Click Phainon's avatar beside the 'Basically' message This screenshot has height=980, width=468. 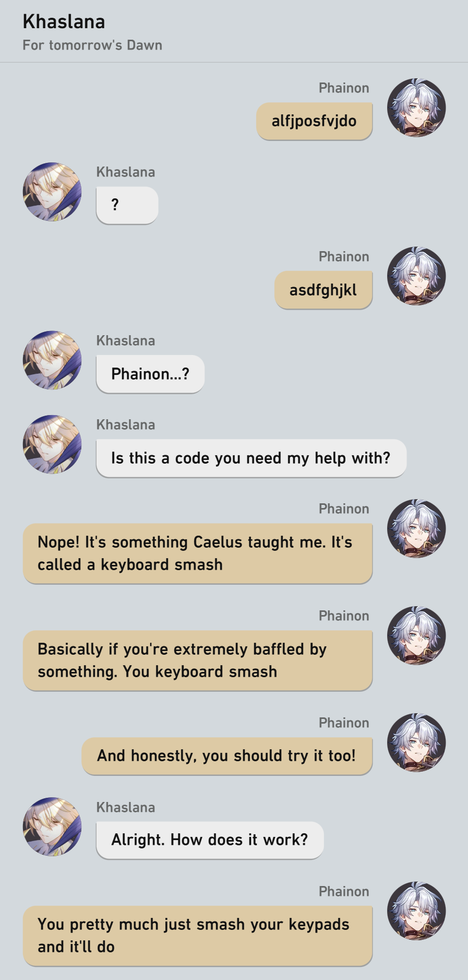point(416,635)
